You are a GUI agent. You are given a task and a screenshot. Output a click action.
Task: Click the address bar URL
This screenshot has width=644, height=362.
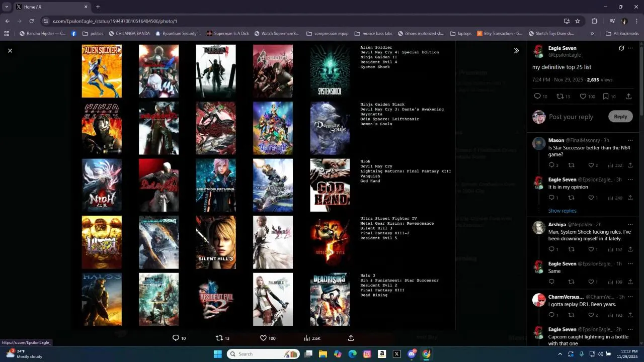(115, 21)
